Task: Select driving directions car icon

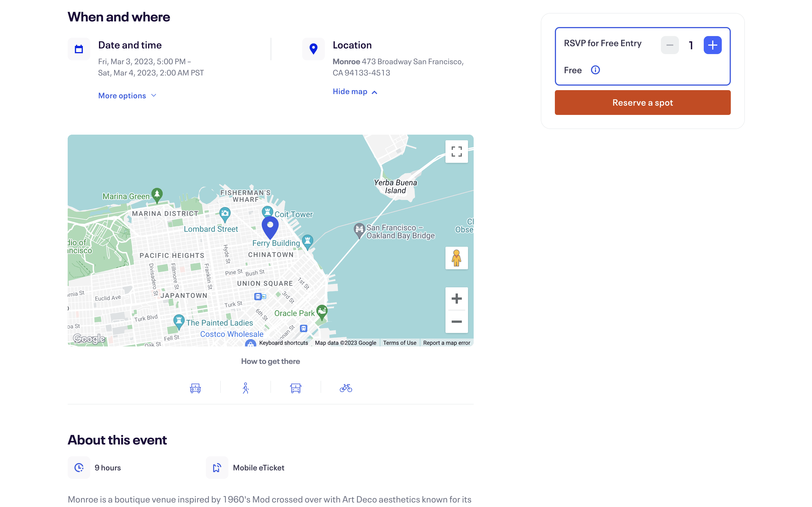Action: pyautogui.click(x=195, y=388)
